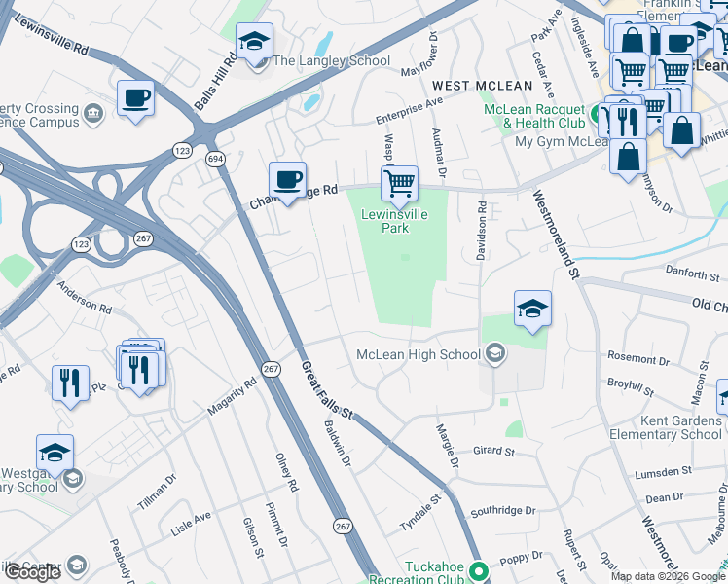Click the Margie Dr label

447,446
